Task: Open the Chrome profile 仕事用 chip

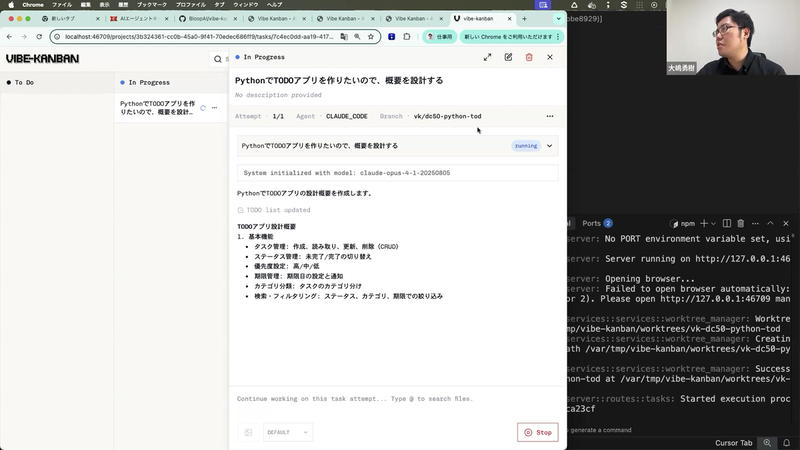Action: point(440,37)
